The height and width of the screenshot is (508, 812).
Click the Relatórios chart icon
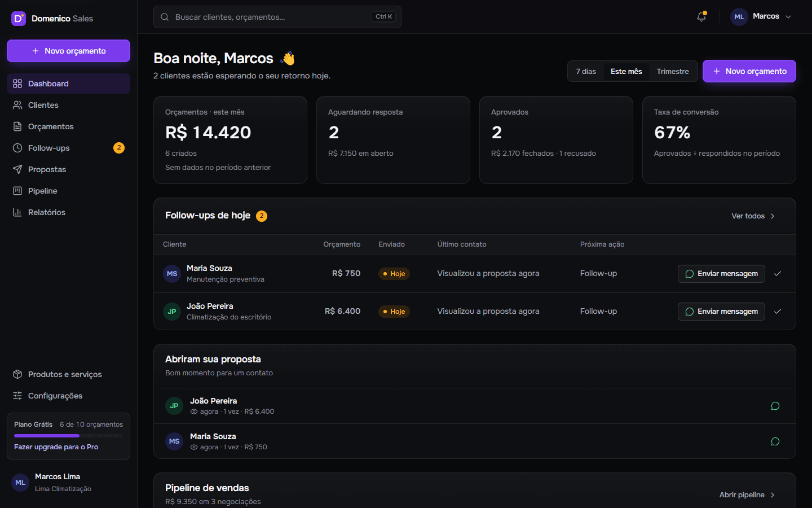click(17, 212)
